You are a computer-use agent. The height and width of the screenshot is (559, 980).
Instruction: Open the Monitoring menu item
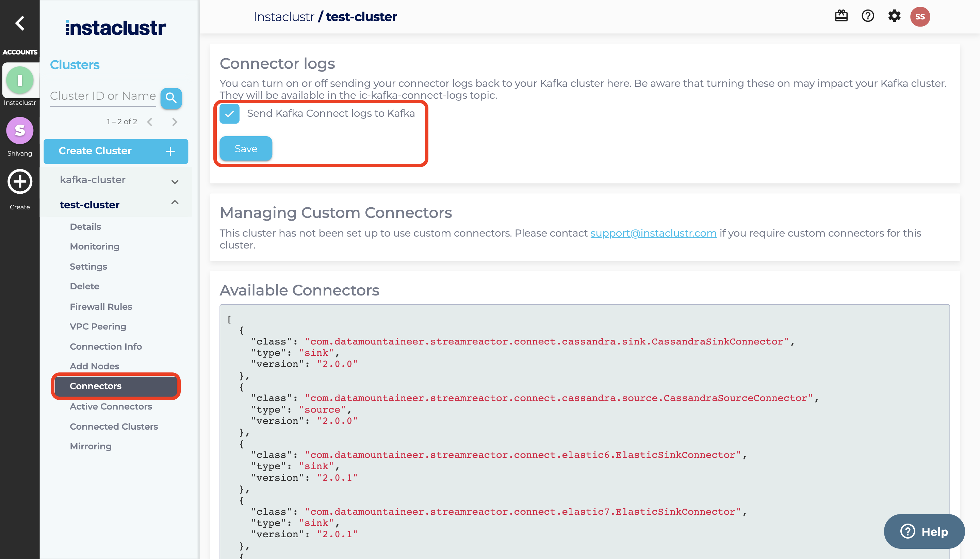[x=94, y=246]
